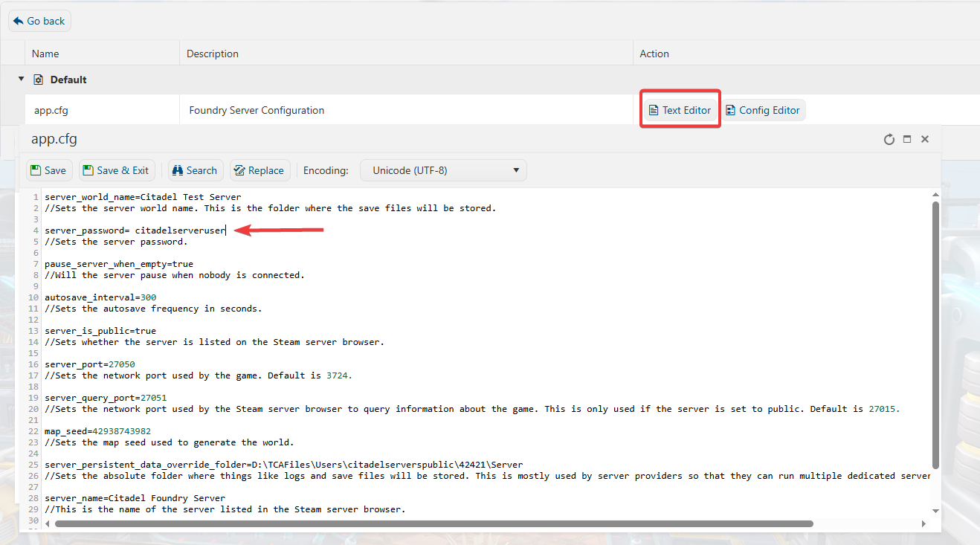Screen dimensions: 980x545
Task: Collapse the Default group triangle
Action: click(x=21, y=79)
